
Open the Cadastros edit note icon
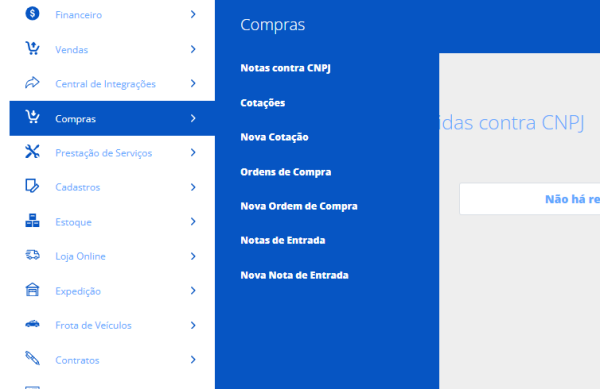pyautogui.click(x=32, y=186)
